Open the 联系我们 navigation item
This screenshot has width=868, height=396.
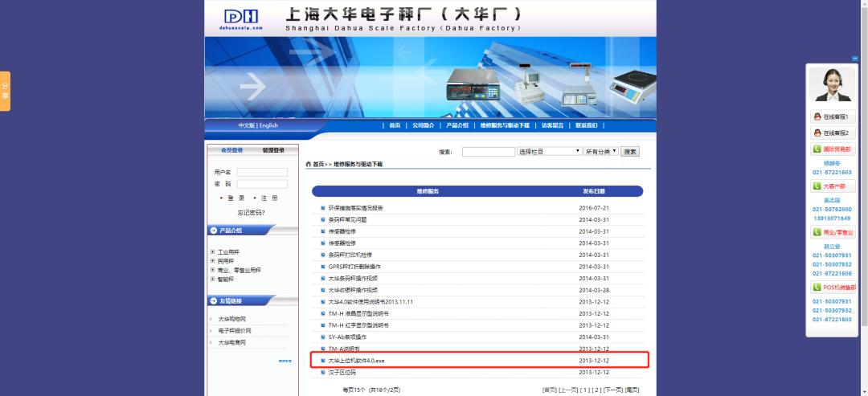(x=586, y=125)
